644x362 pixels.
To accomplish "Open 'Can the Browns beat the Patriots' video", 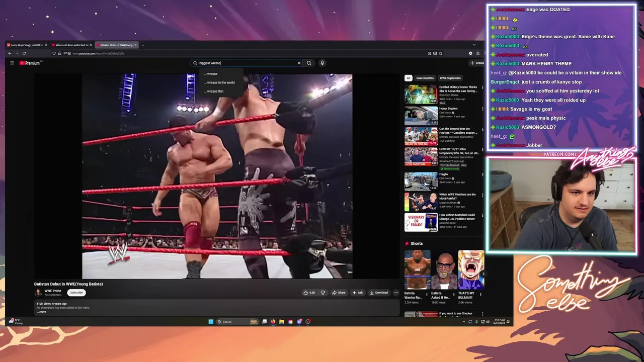I will click(421, 136).
